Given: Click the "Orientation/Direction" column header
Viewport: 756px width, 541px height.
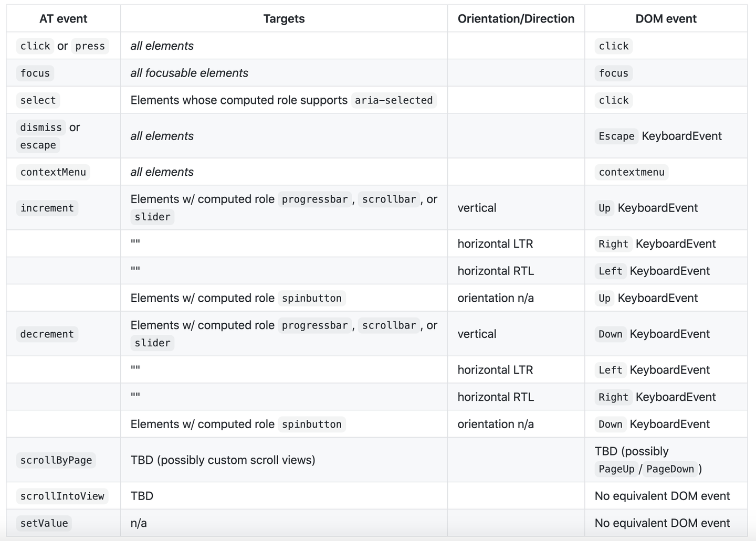Looking at the screenshot, I should click(x=516, y=19).
